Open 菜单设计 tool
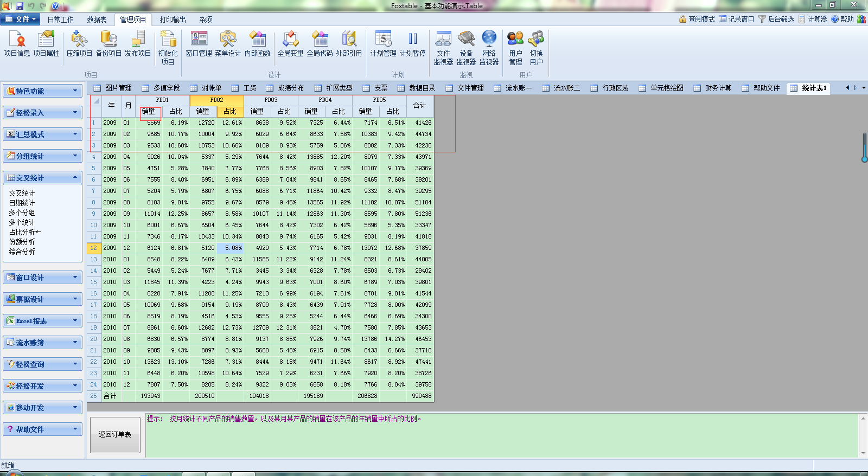 tap(228, 44)
